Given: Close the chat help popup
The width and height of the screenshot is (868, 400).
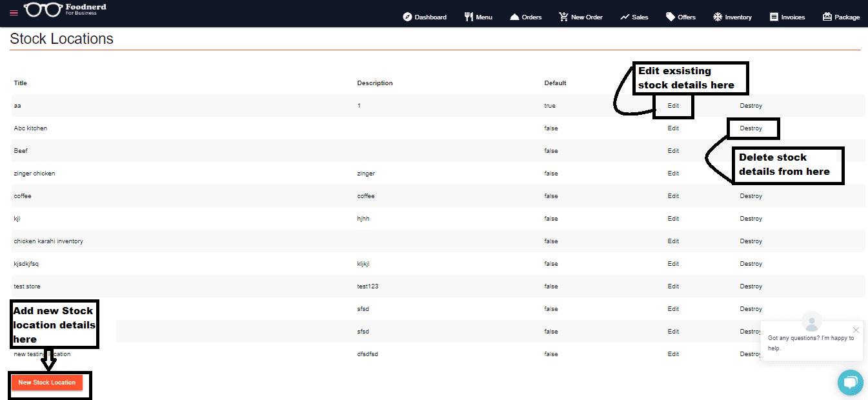Looking at the screenshot, I should coord(856,330).
